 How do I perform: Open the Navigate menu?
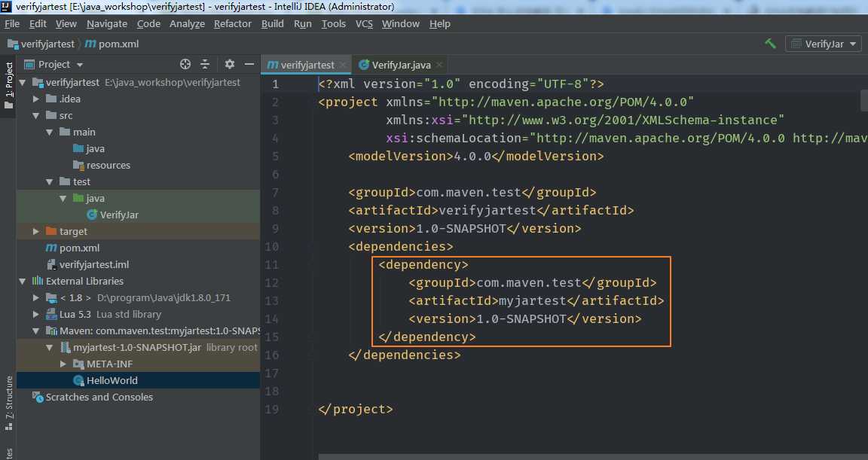107,24
